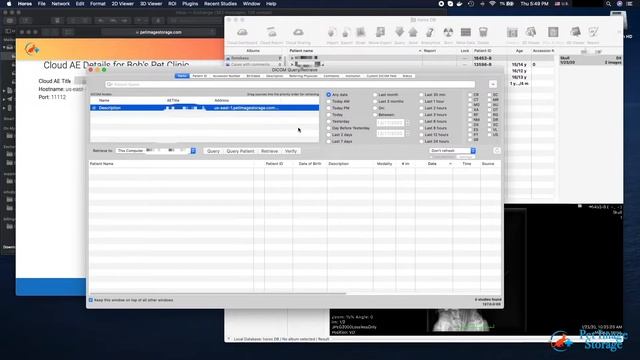Click the Cloud Report toolbar icon
Screen dimensions: 640x360
point(271,32)
